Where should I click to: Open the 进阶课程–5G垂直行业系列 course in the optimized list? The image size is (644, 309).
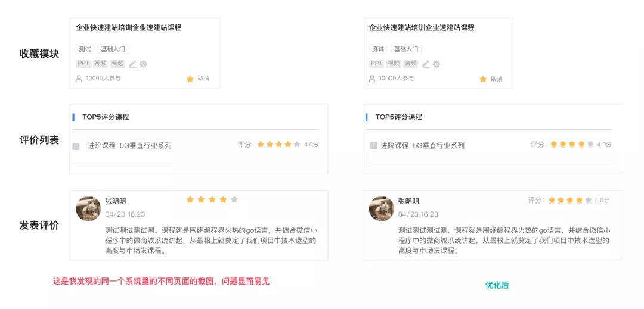coord(422,145)
